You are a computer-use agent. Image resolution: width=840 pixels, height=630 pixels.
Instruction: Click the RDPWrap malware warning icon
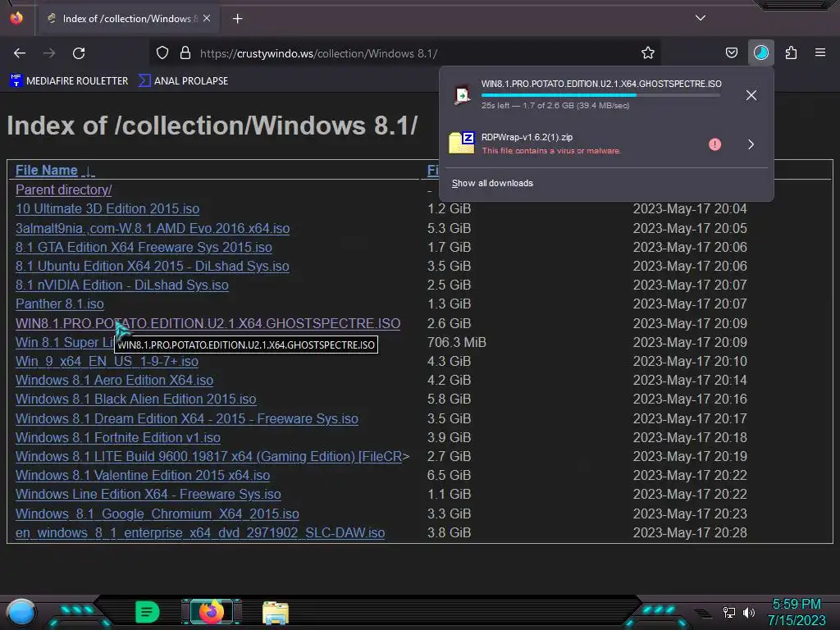[x=714, y=144]
